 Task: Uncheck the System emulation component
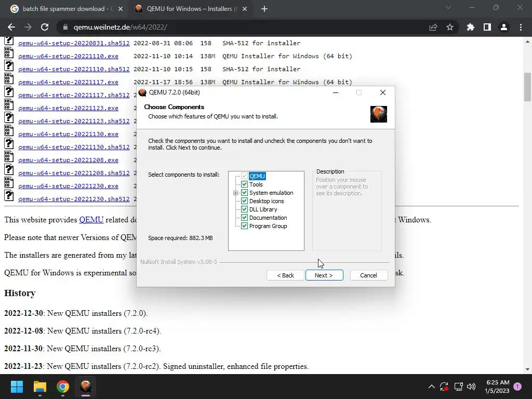244,193
